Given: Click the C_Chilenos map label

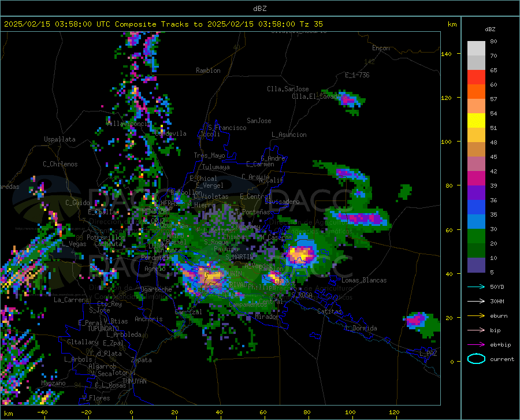Looking at the screenshot, I should (60, 164).
